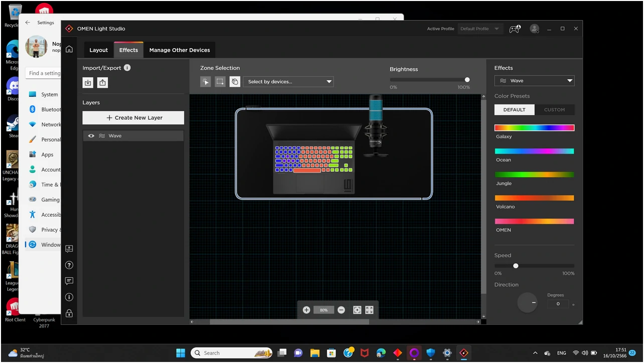Open the Effects Wave dropdown

534,81
